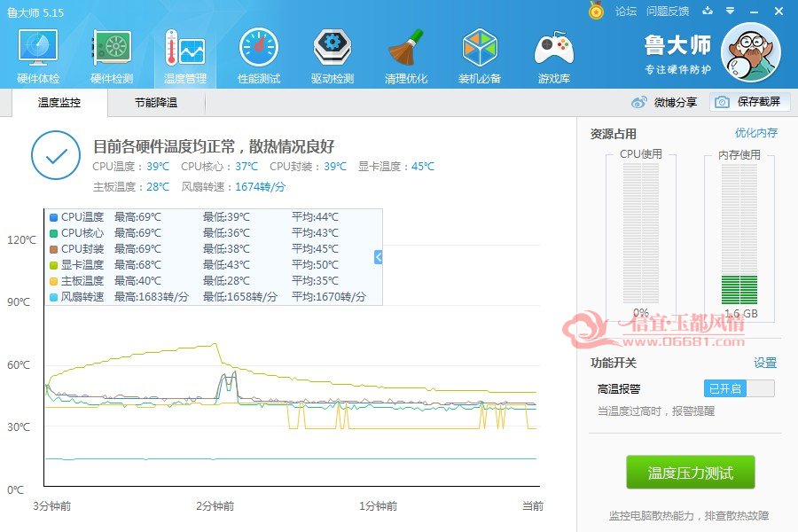The height and width of the screenshot is (532, 798).
Task: Open 游戏库 gamepad icon
Action: click(553, 48)
